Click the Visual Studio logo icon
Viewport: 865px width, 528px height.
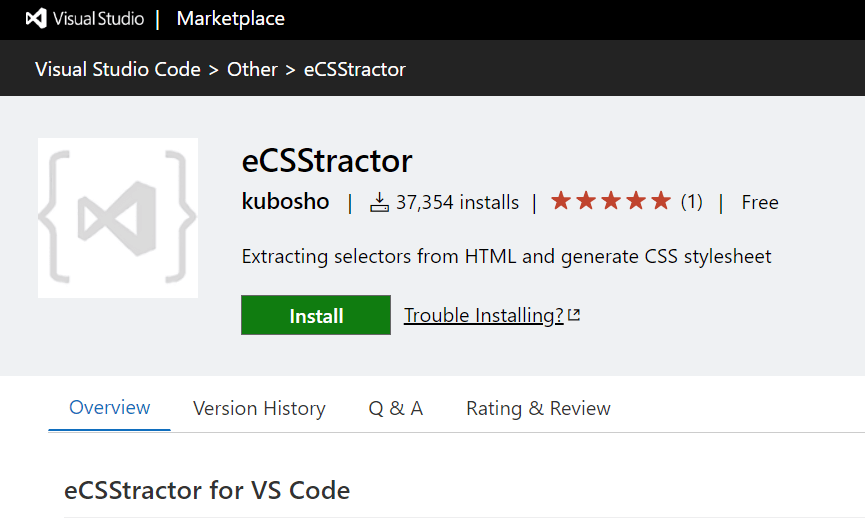point(36,19)
